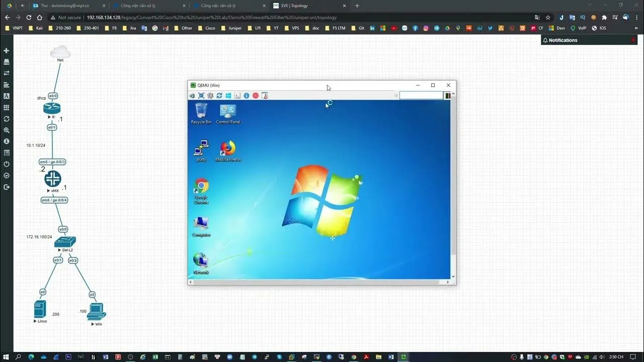Launch putty from the Win7 desktop
The height and width of the screenshot is (362, 644).
tap(201, 150)
